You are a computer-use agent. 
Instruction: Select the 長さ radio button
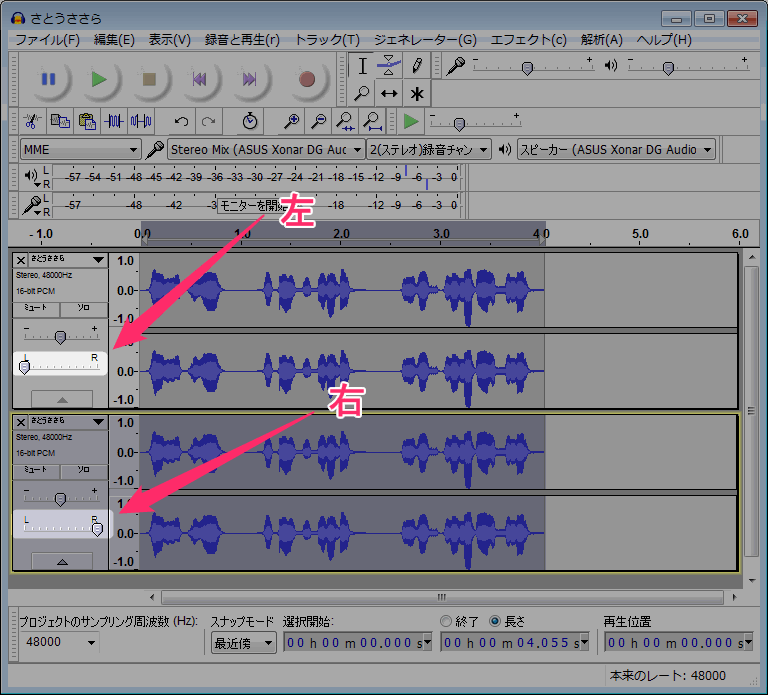point(495,621)
